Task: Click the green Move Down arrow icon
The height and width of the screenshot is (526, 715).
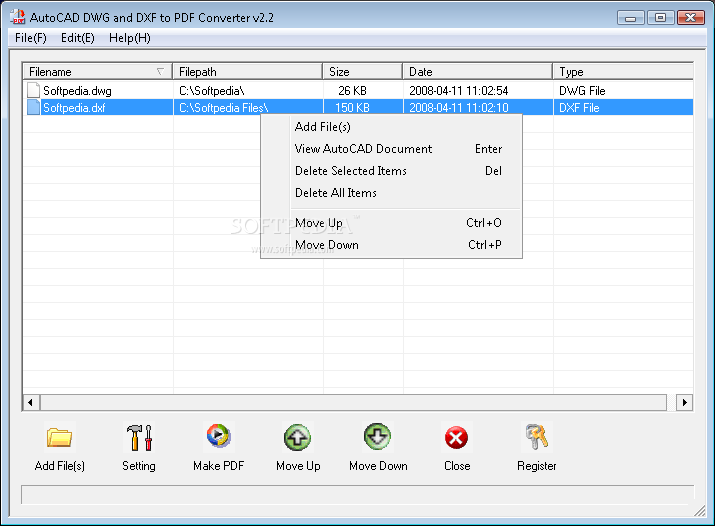Action: (378, 436)
